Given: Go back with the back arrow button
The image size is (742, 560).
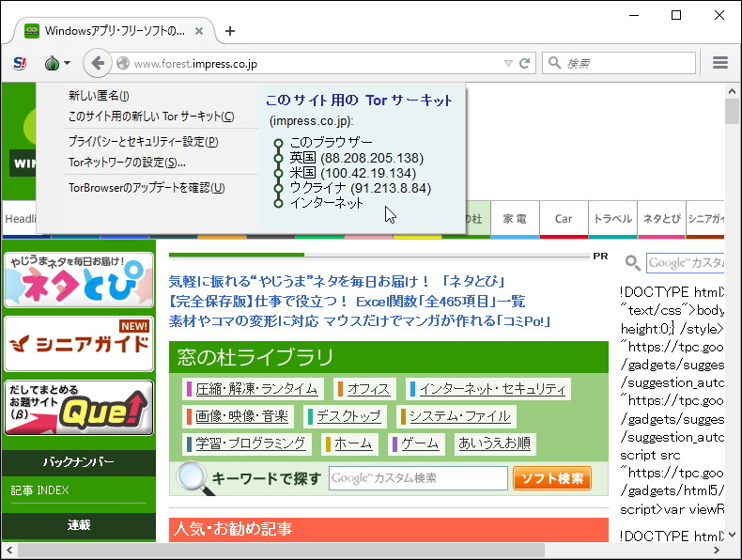Looking at the screenshot, I should (x=98, y=63).
